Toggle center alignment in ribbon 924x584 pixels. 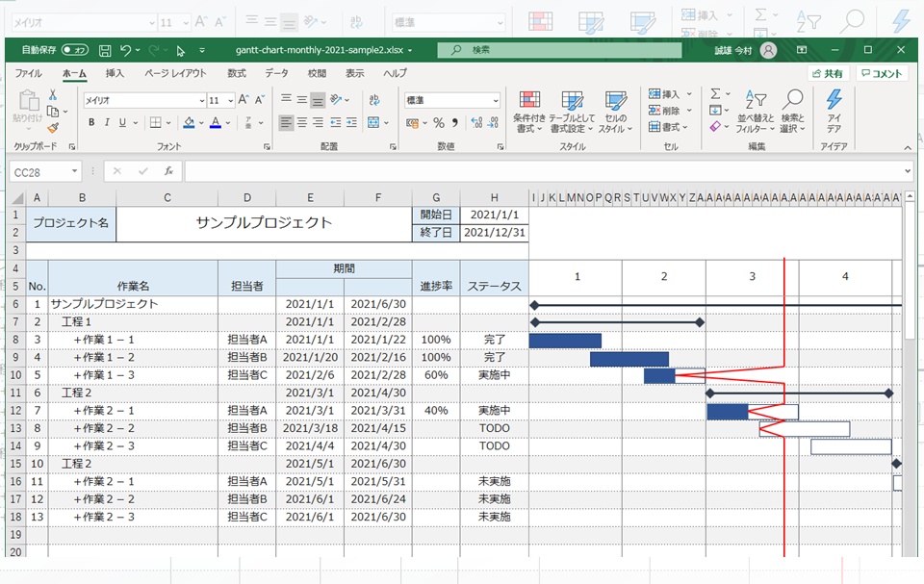(301, 122)
